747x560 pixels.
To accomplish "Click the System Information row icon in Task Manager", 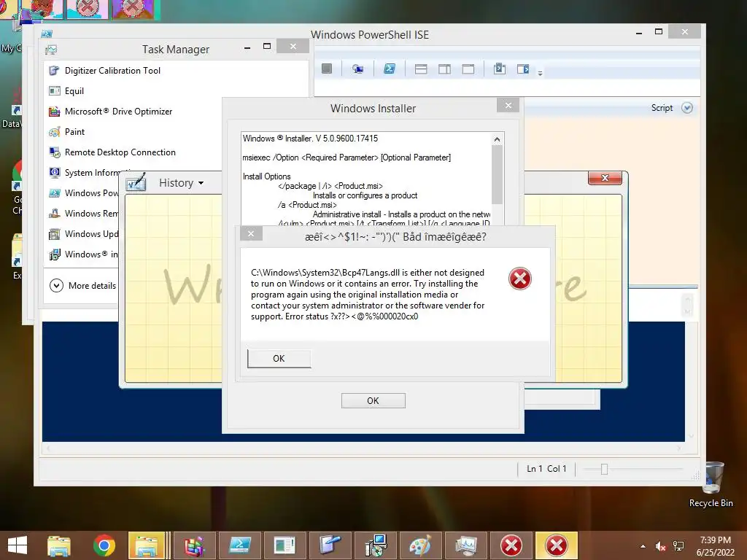I will pyautogui.click(x=54, y=172).
